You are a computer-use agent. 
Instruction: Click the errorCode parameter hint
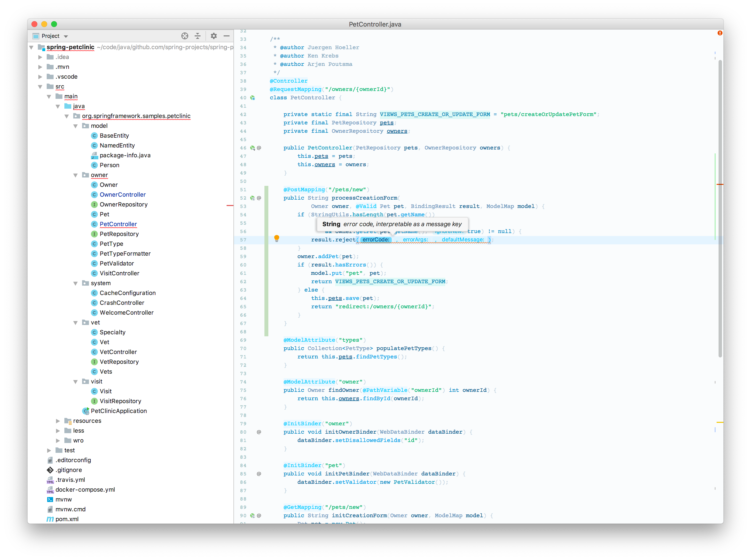(375, 240)
